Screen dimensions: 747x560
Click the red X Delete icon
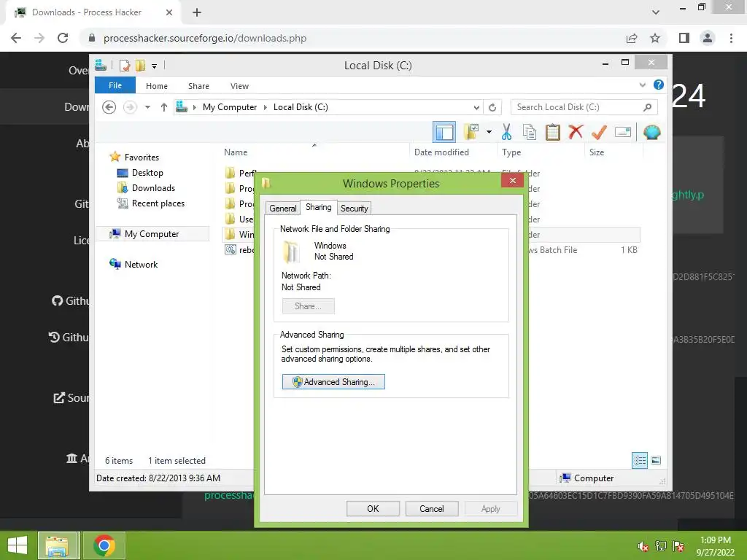coord(576,132)
